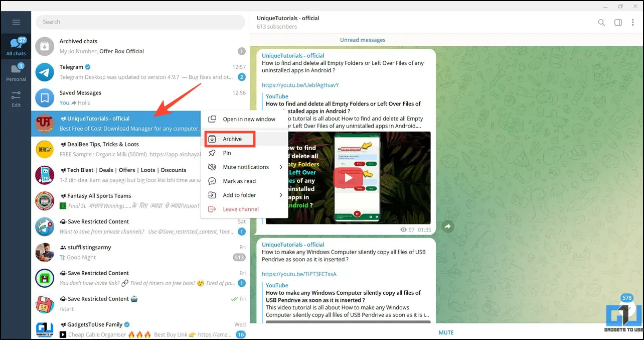This screenshot has width=644, height=340.
Task: Open Fantasy All Sports Teams avatar
Action: (45, 201)
